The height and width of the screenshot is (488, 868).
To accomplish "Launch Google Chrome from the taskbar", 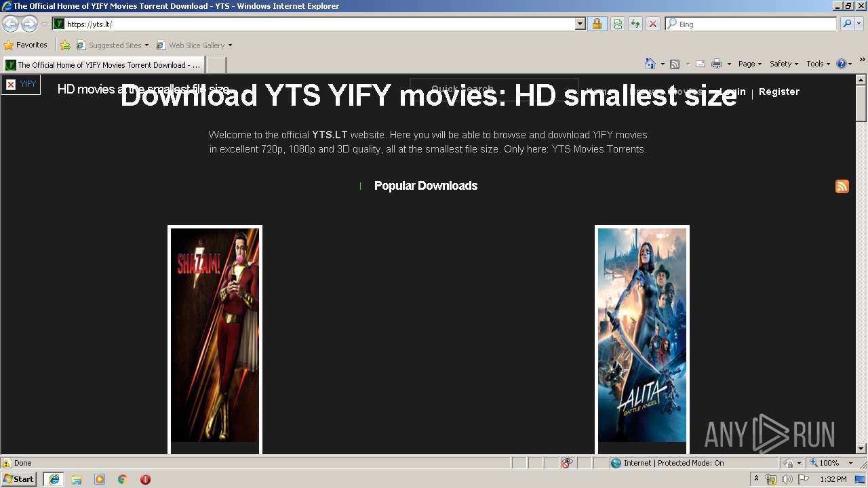I will coord(123,479).
